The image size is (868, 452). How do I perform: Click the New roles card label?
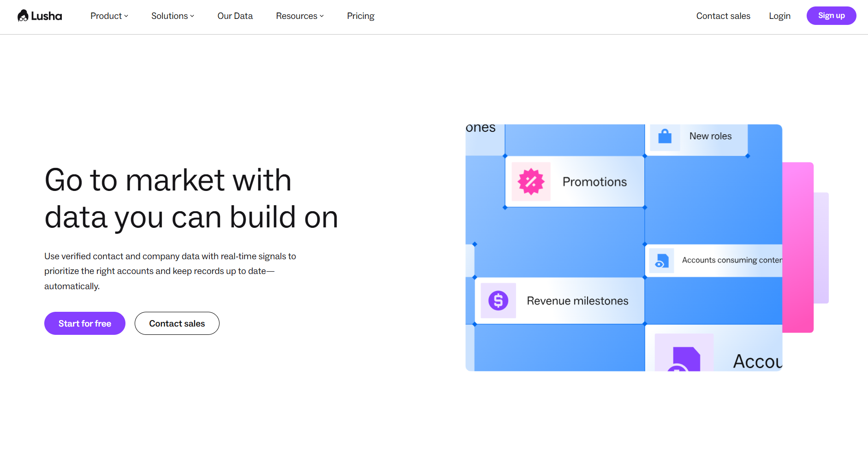[710, 137]
